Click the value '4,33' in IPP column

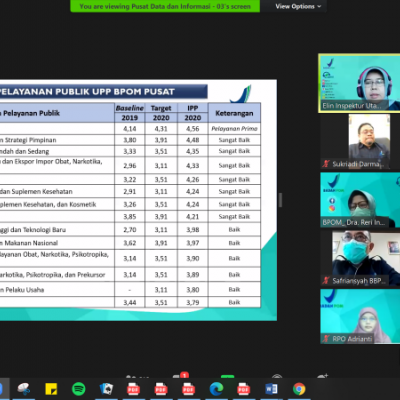click(x=193, y=165)
